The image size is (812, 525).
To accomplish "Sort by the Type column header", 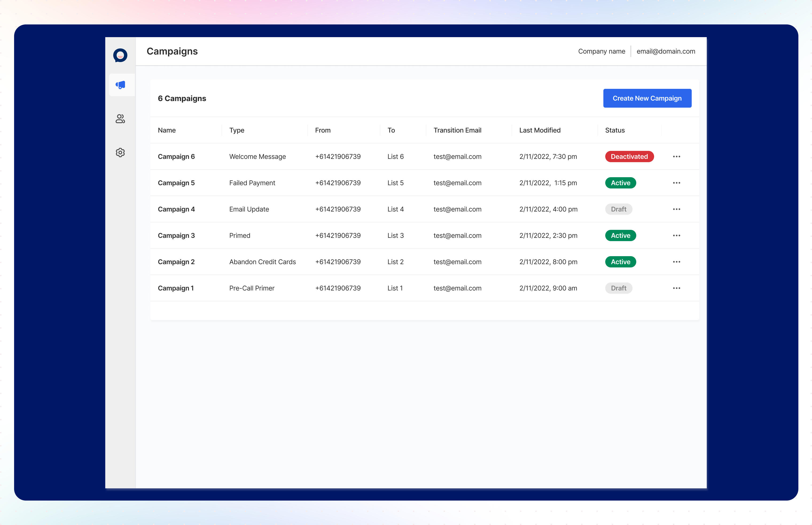I will (x=236, y=130).
